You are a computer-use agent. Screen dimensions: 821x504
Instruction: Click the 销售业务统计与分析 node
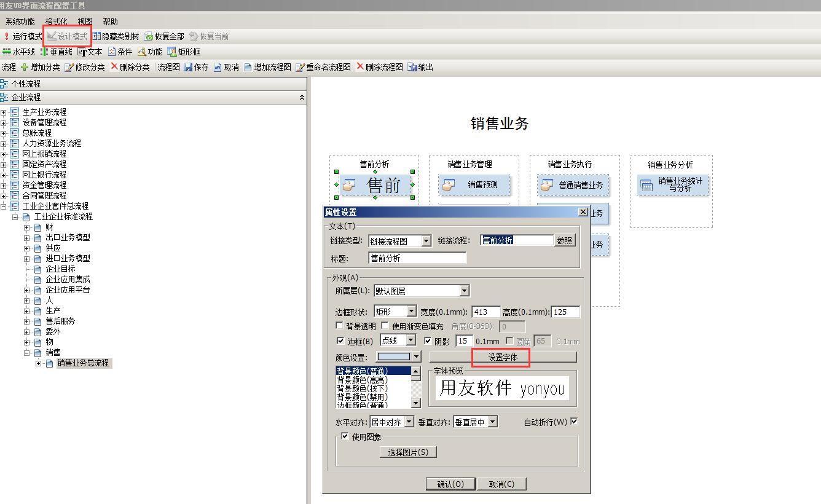point(673,184)
